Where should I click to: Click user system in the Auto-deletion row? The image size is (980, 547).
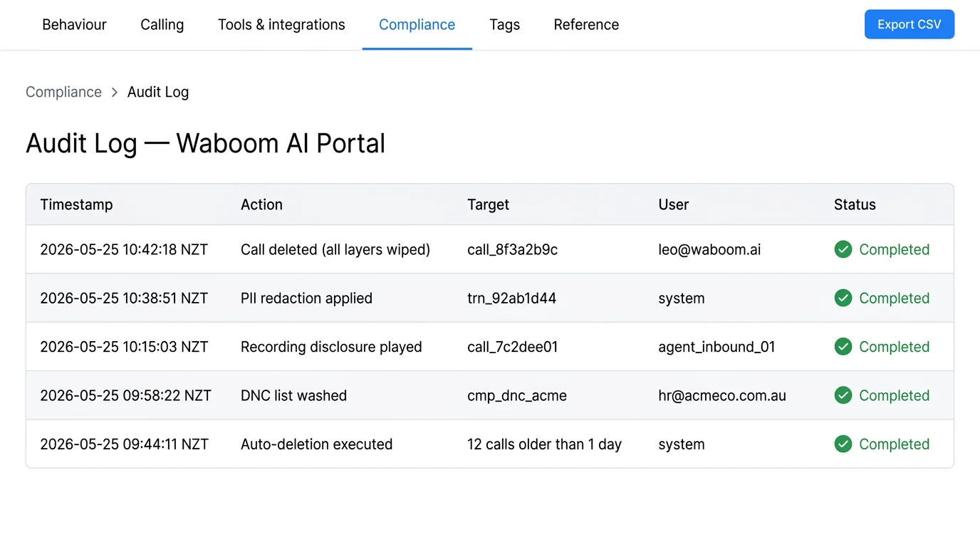[x=682, y=444]
